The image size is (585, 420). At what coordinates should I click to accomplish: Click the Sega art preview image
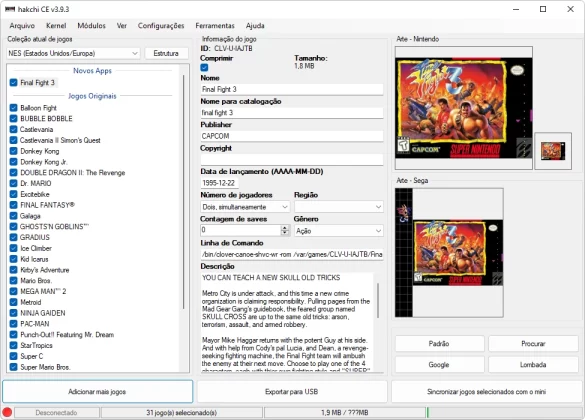pyautogui.click(x=449, y=253)
